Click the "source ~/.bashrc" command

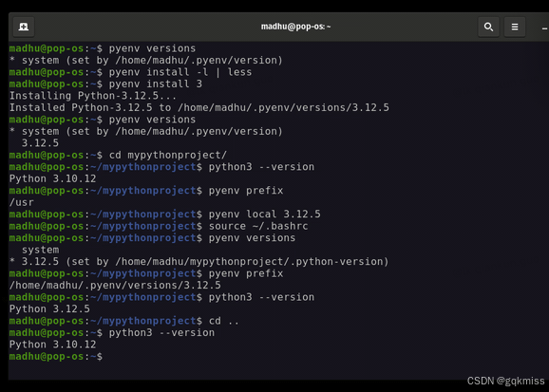pos(258,226)
